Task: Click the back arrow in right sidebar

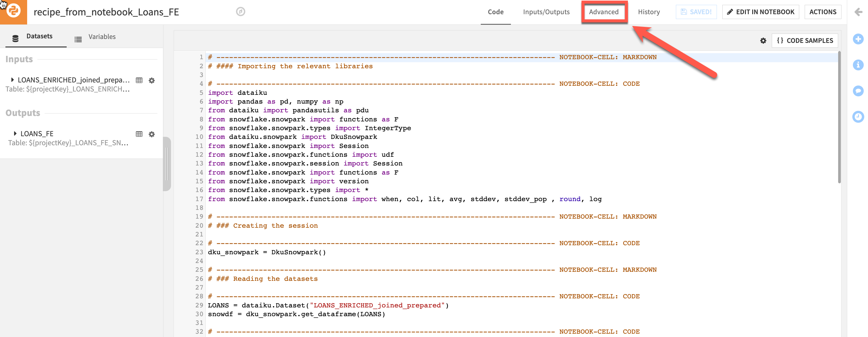Action: point(858,12)
